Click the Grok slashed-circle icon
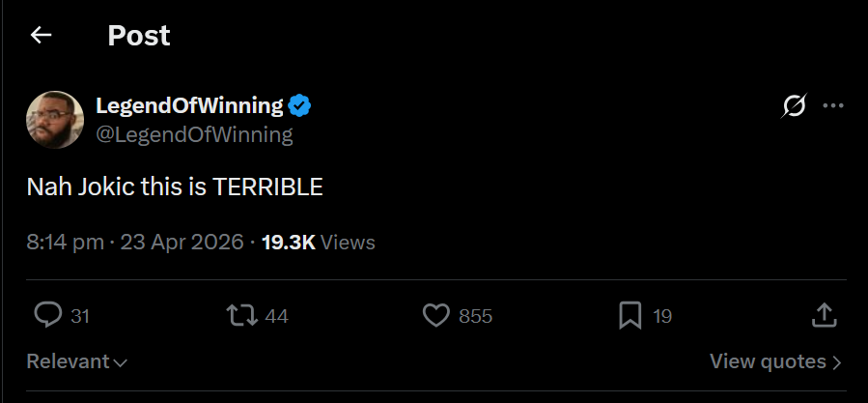 point(794,106)
